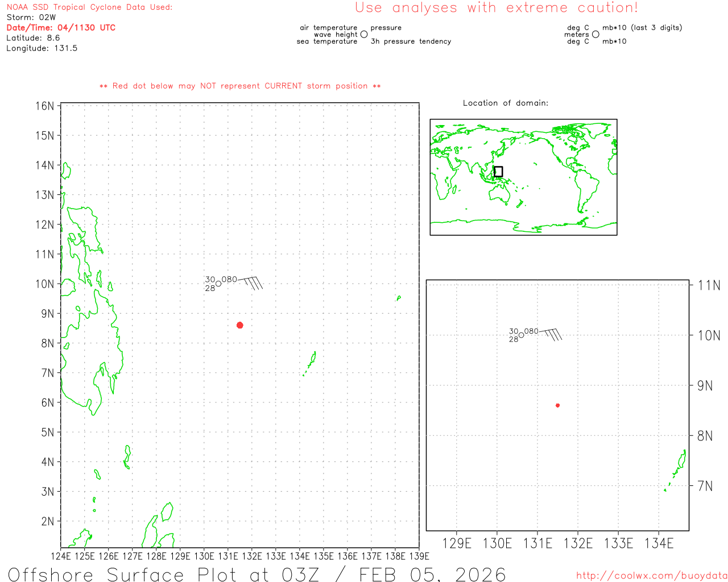Click the buoy station circle in zoomed inset
Screen dimensions: 728x582
coord(521,335)
